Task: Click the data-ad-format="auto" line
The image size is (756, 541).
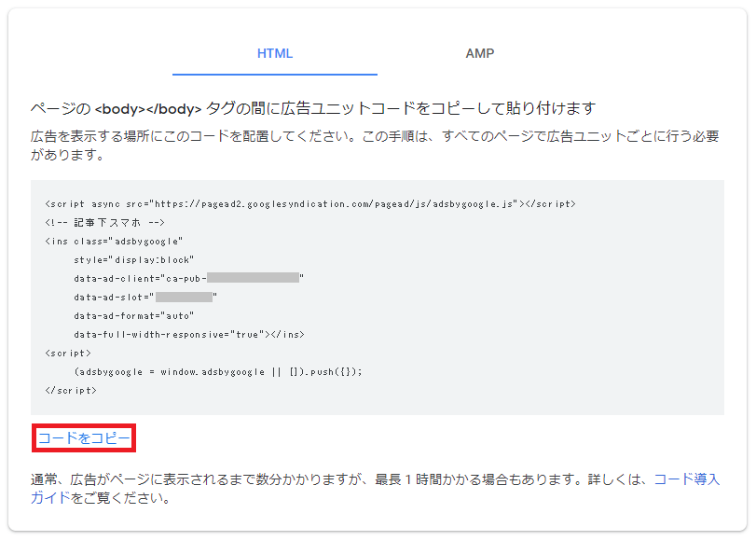Action: [x=134, y=315]
